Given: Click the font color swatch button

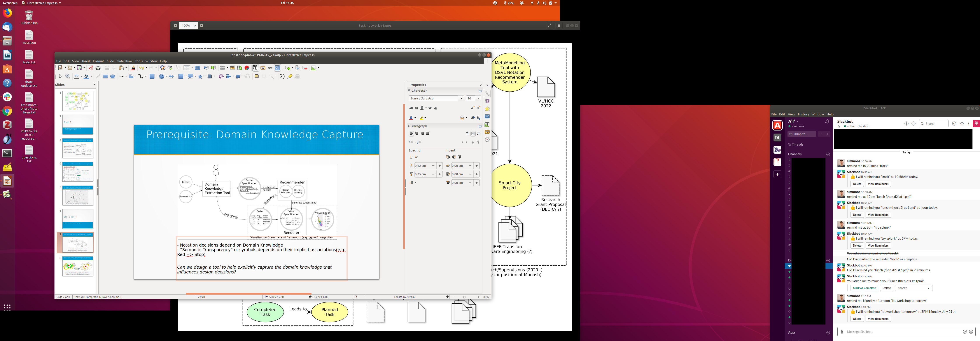Looking at the screenshot, I should pyautogui.click(x=411, y=118).
